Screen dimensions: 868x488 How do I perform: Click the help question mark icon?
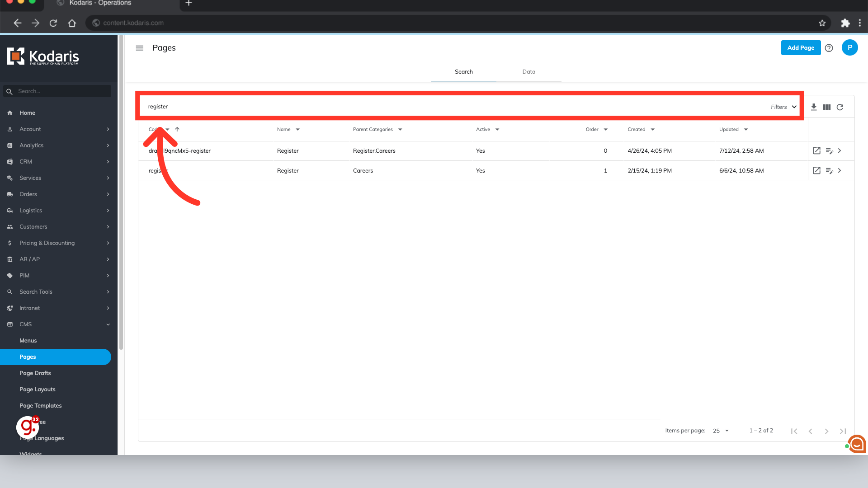pyautogui.click(x=829, y=48)
